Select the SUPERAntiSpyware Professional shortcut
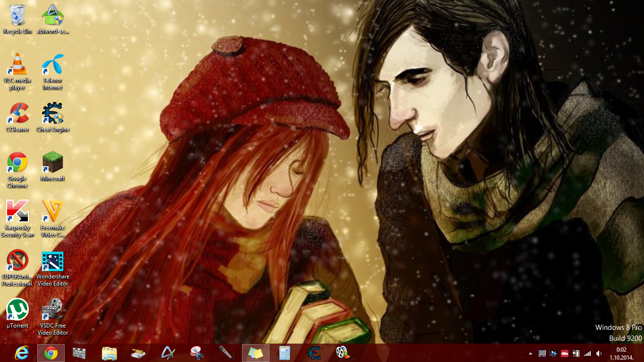Screen dimensions: 644x362 click(17, 268)
